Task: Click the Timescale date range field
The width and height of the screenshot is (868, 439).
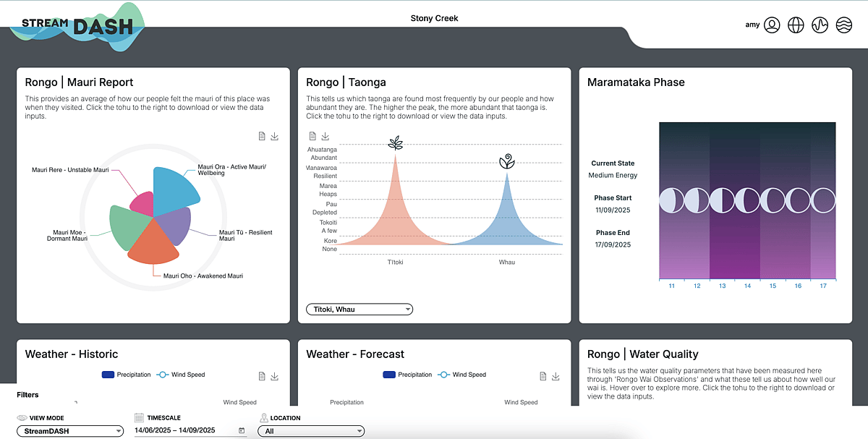Action: tap(190, 431)
